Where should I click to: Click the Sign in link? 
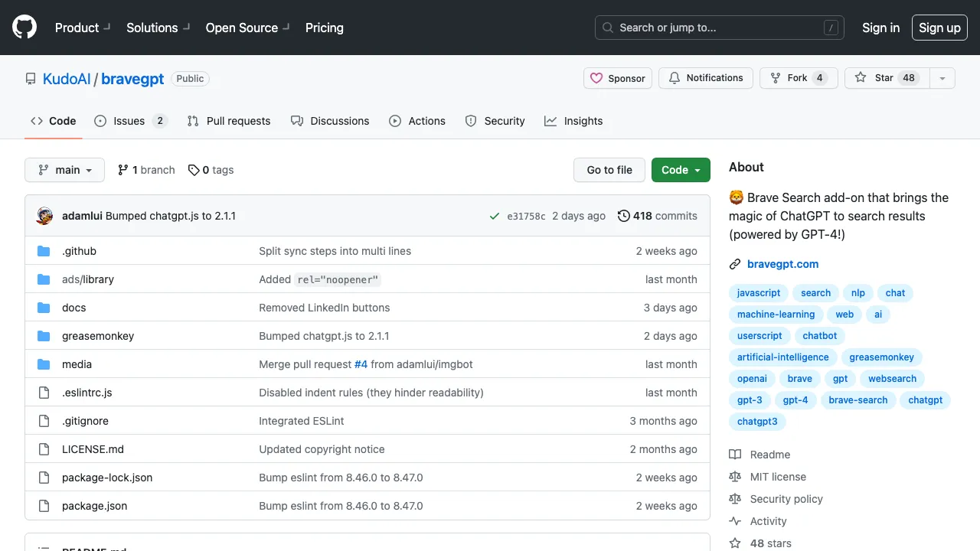tap(880, 28)
